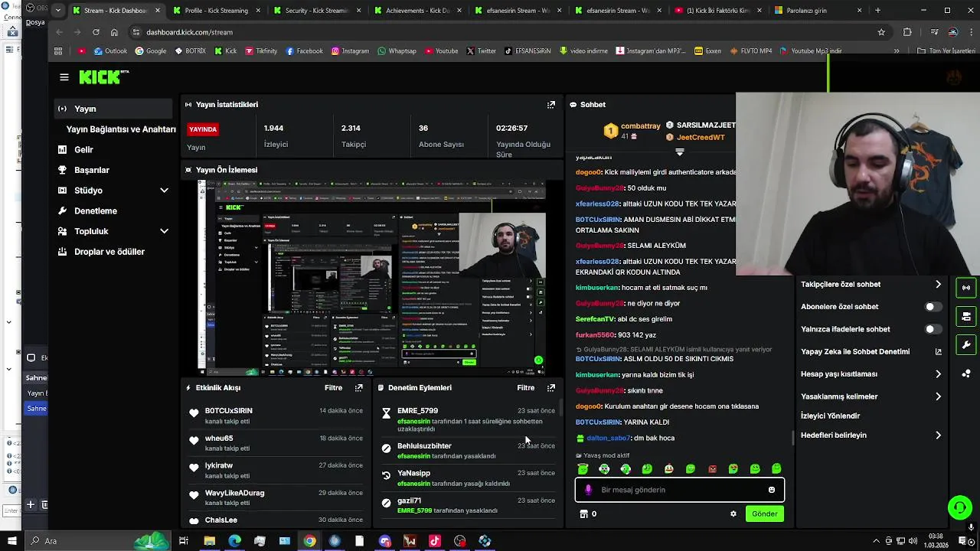Focus the Bir mesaj gönderin input
980x551 pixels.
click(x=679, y=490)
